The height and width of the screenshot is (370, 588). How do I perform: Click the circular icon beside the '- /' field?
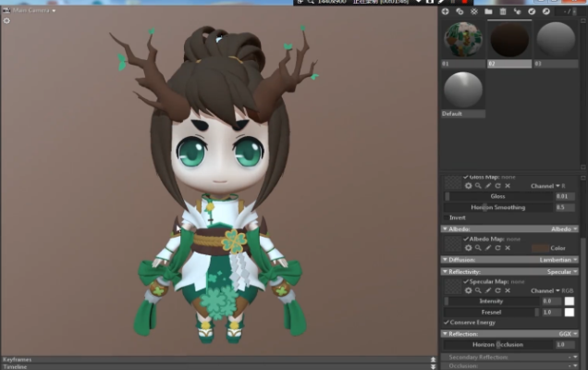pyautogui.click(x=546, y=12)
